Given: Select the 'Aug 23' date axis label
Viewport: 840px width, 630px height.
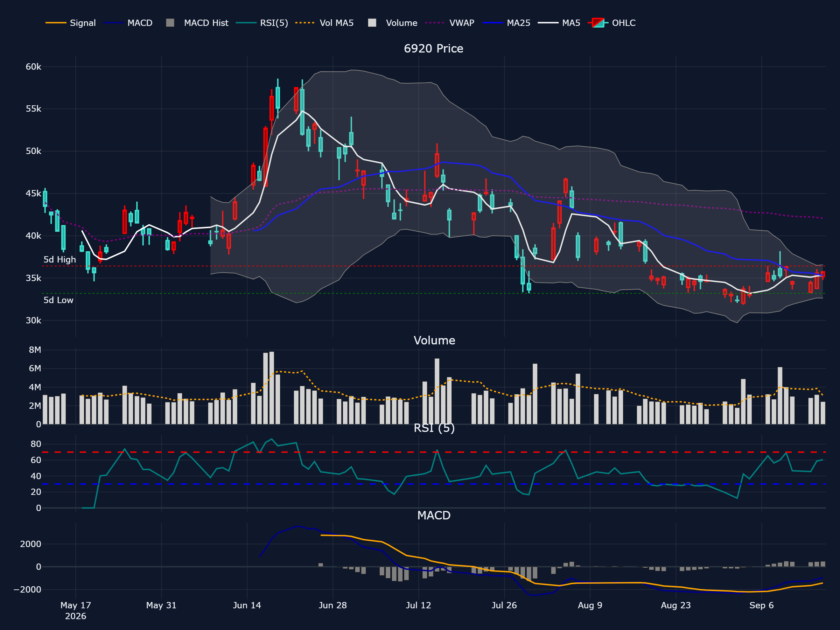Looking at the screenshot, I should pos(676,605).
